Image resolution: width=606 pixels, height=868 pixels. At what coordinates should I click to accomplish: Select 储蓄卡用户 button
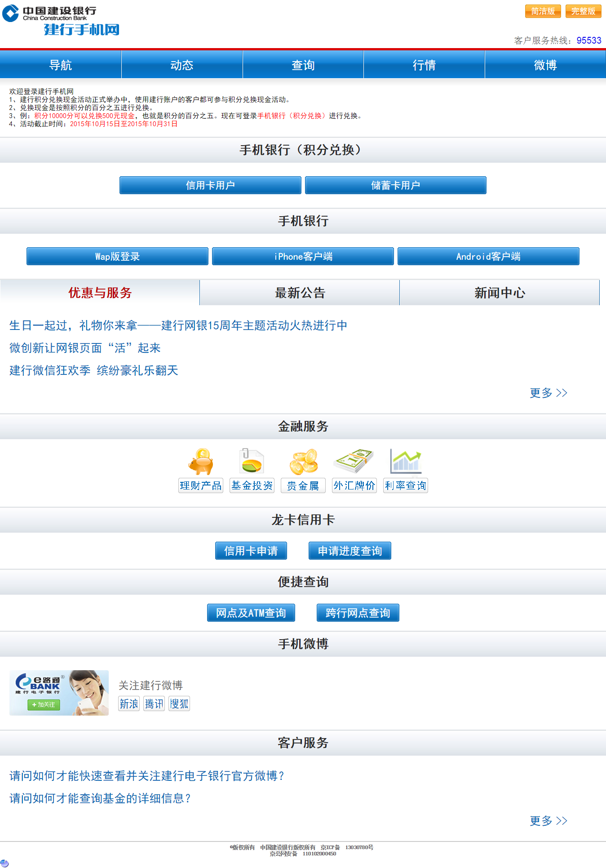coord(395,185)
